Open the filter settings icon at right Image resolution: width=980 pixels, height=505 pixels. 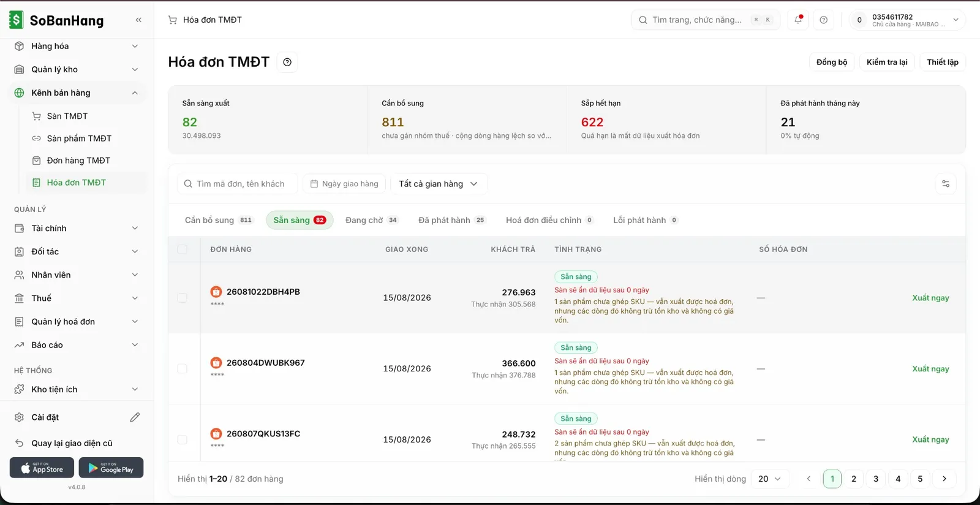pyautogui.click(x=946, y=184)
